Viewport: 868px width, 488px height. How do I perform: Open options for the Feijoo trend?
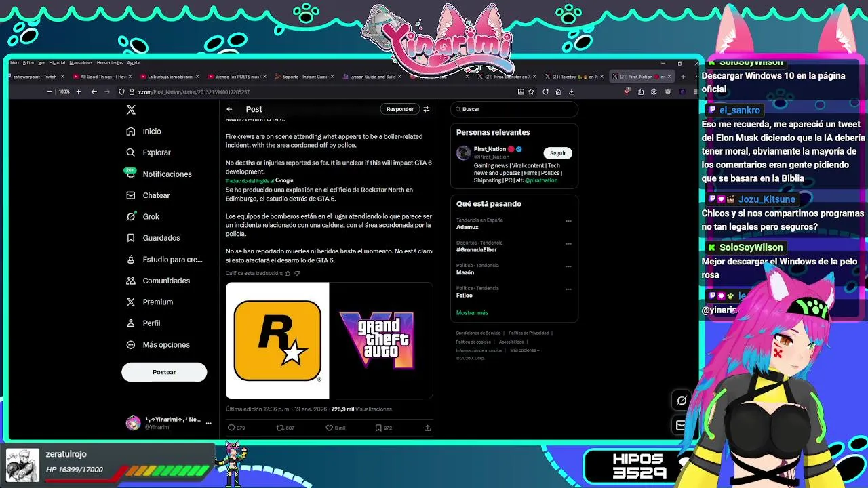point(568,289)
